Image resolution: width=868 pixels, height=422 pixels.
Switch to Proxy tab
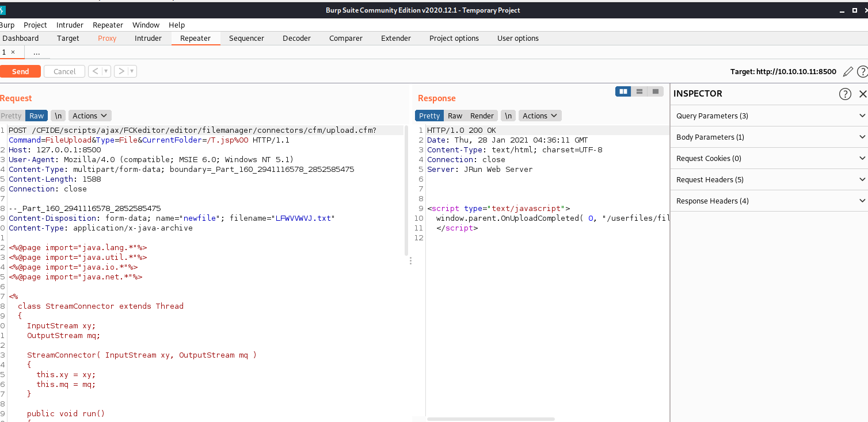click(107, 38)
